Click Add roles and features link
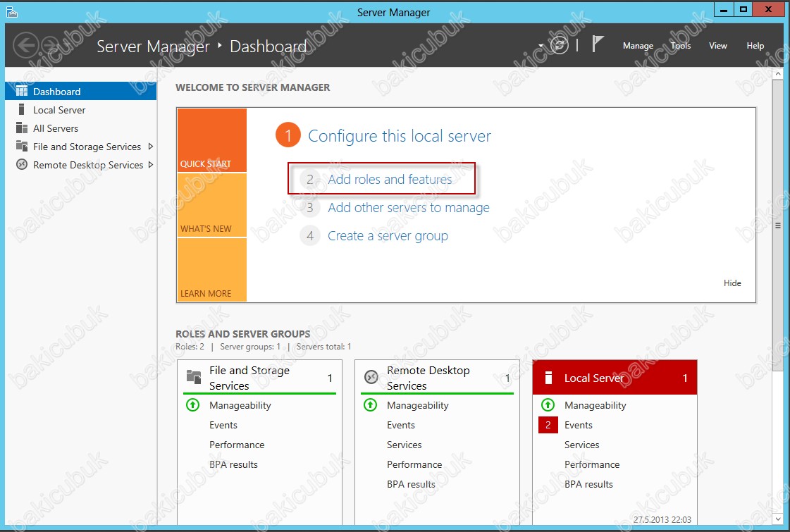Image resolution: width=790 pixels, height=532 pixels. pyautogui.click(x=390, y=180)
